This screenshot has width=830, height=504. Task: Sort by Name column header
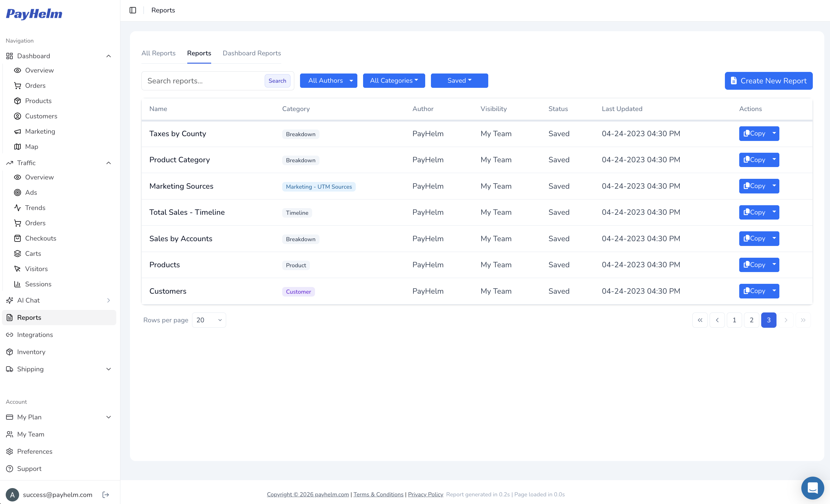[x=158, y=109]
